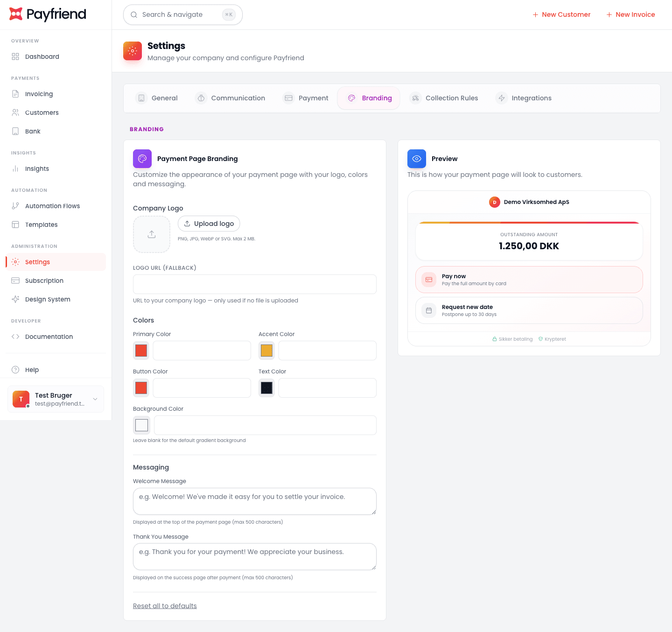This screenshot has width=672, height=632.
Task: Open the Dashboard from the sidebar
Action: click(42, 56)
